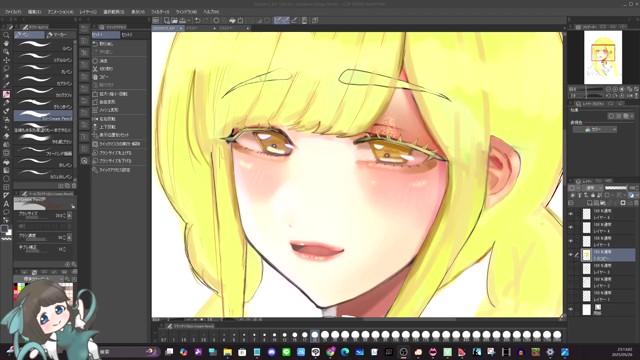Click the layer opacity slider
The image size is (640, 360).
616,188
